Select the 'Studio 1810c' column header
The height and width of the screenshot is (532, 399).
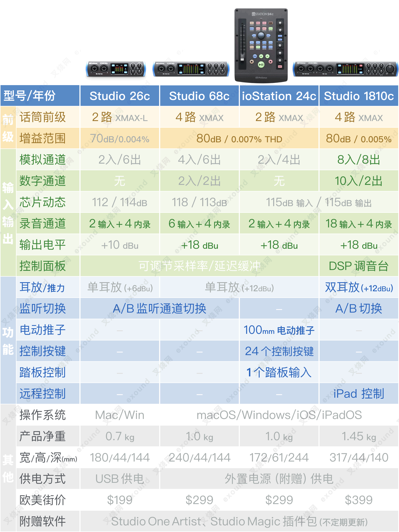359,96
